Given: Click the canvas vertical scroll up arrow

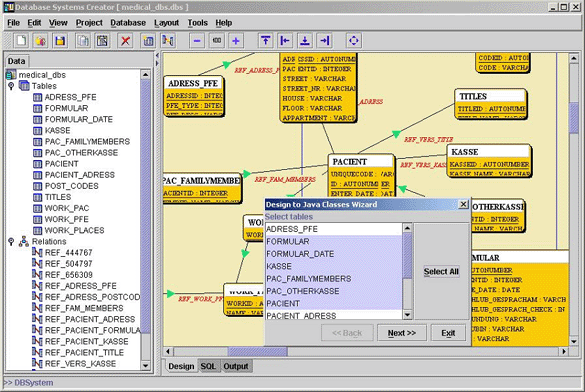Looking at the screenshot, I should pyautogui.click(x=573, y=58).
